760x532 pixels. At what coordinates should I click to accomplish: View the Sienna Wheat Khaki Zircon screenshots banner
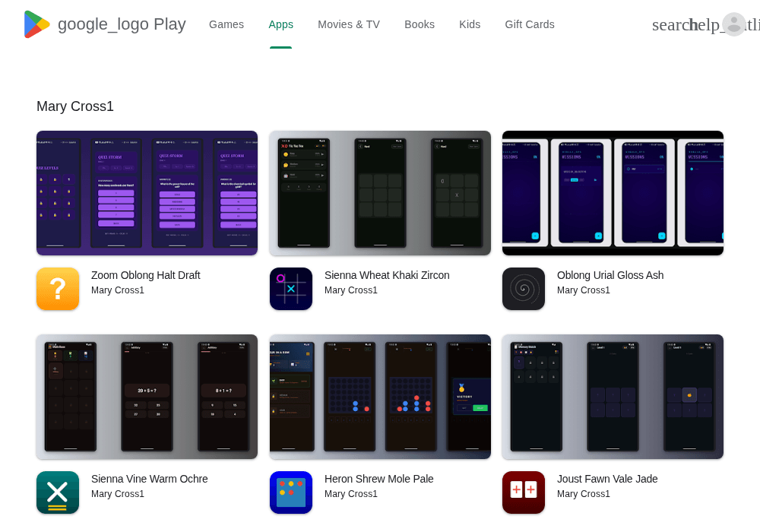tap(380, 193)
